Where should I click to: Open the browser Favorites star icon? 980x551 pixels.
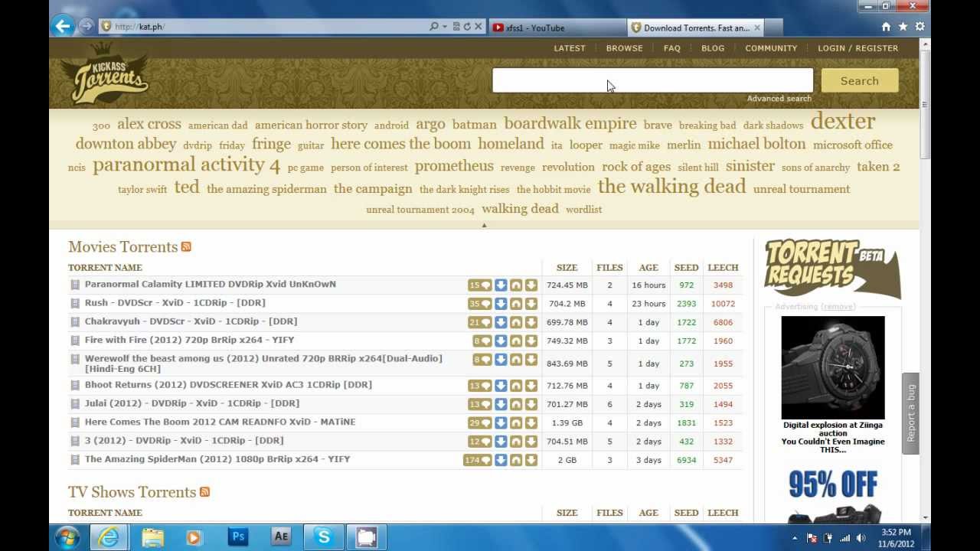point(903,27)
